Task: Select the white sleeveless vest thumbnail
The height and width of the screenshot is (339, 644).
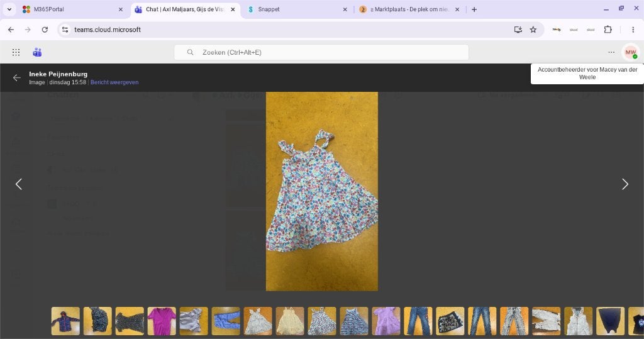Action: (x=579, y=321)
